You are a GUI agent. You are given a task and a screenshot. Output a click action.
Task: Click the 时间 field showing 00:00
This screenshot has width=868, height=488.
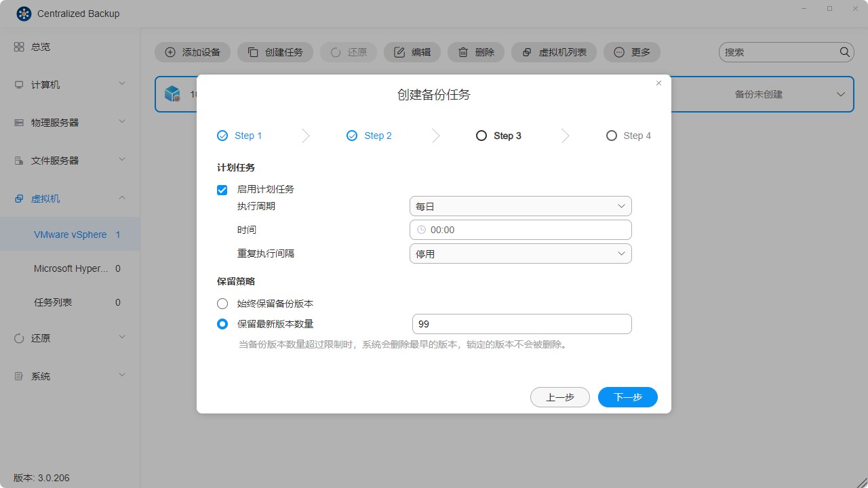(x=520, y=229)
